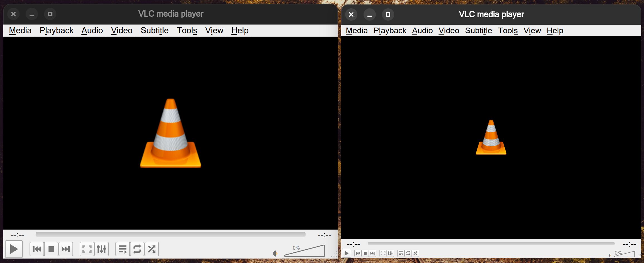The image size is (644, 263).
Task: Stop playback in left VLC window
Action: coord(51,249)
